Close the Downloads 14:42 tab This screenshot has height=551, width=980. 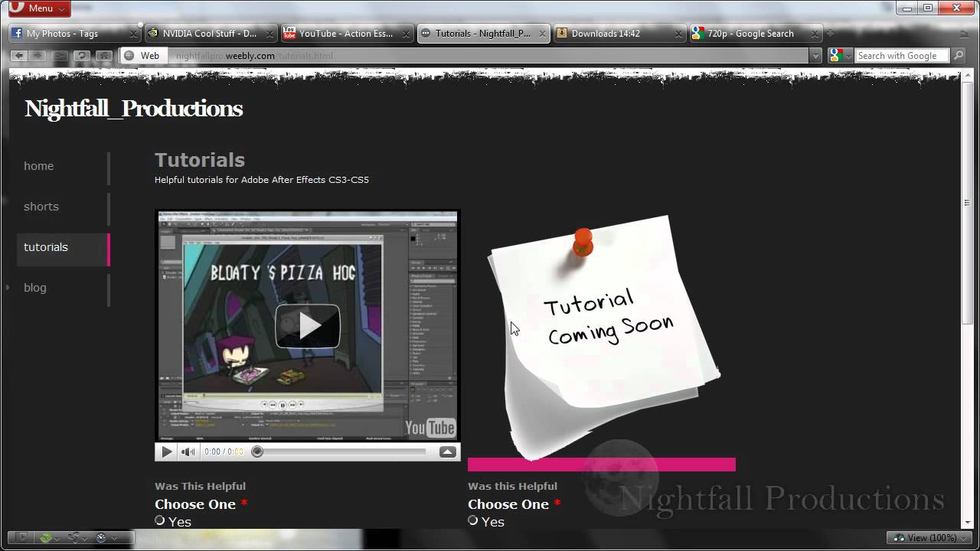click(x=678, y=34)
